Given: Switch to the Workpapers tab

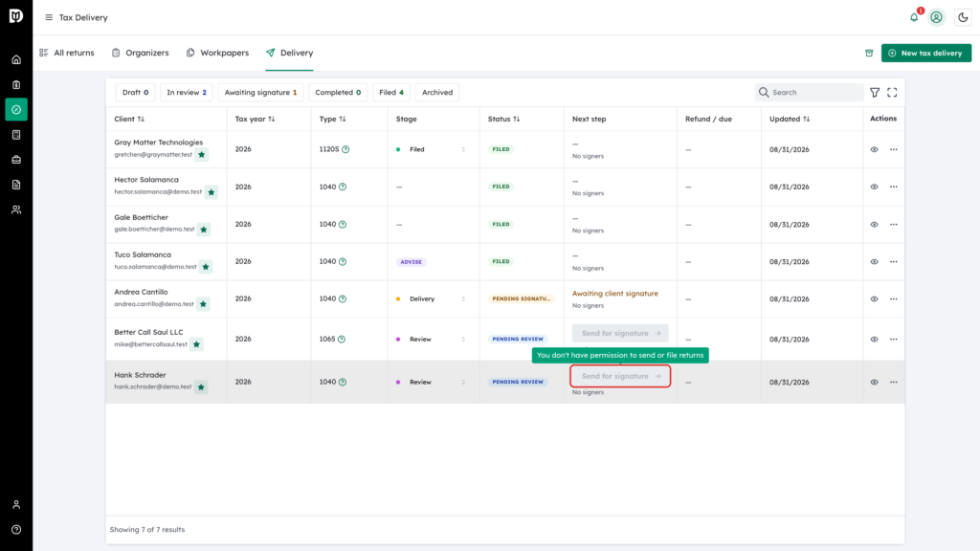Looking at the screenshot, I should point(217,54).
